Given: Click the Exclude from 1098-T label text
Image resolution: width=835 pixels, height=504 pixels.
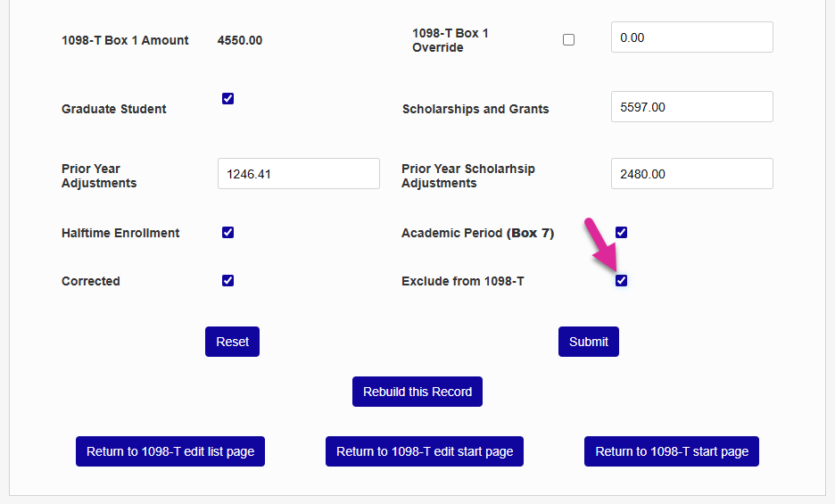Looking at the screenshot, I should (x=463, y=281).
